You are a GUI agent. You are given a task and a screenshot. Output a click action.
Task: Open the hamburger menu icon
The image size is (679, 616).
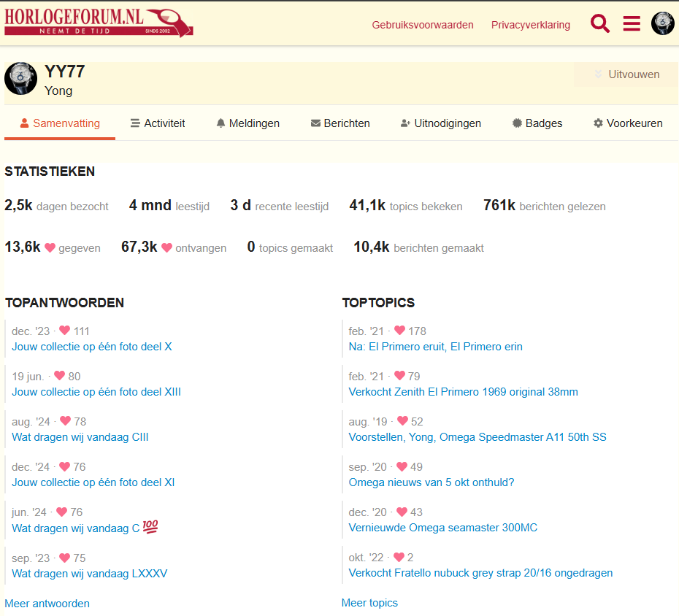632,23
